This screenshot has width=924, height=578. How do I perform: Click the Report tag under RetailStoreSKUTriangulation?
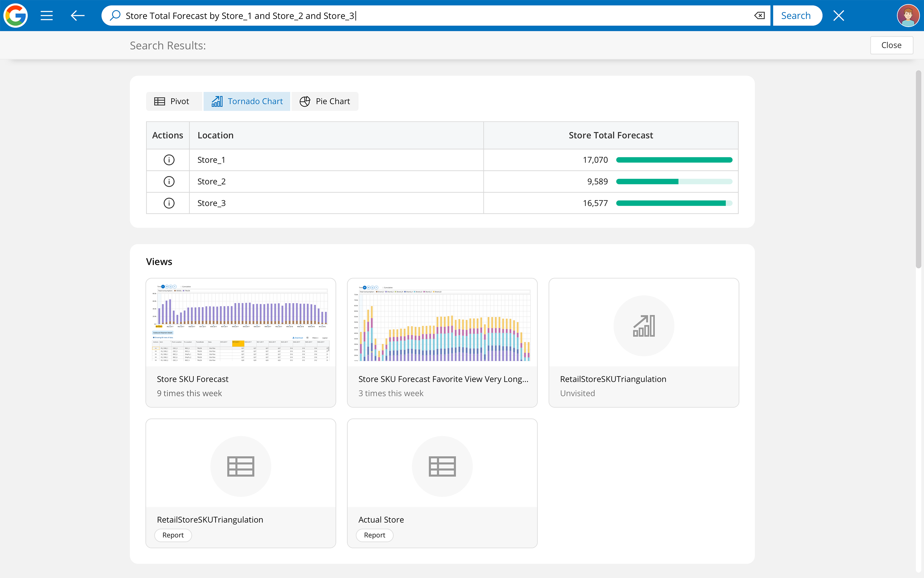(173, 535)
